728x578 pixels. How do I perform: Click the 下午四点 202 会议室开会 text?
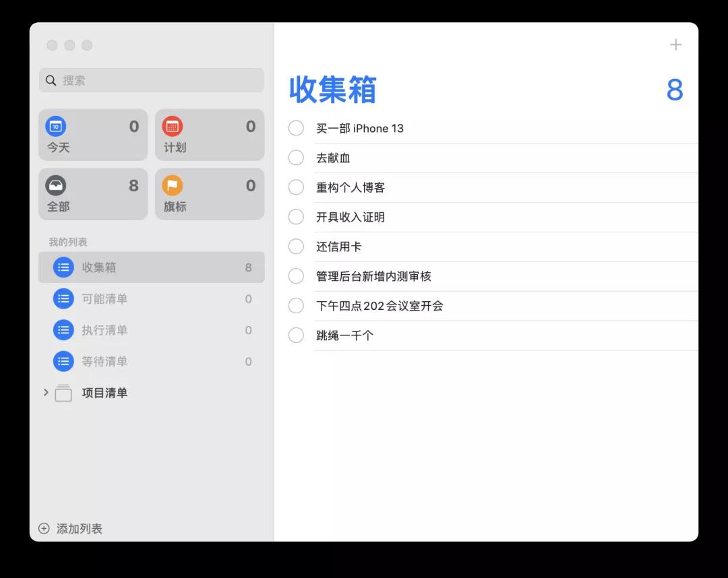(380, 306)
